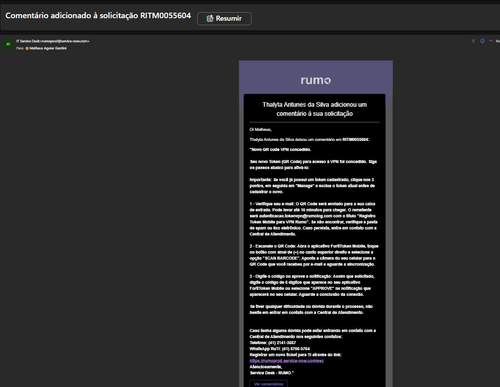500x387 pixels.
Task: Click the greeting 'Oi Matheus,'
Action: coord(260,129)
